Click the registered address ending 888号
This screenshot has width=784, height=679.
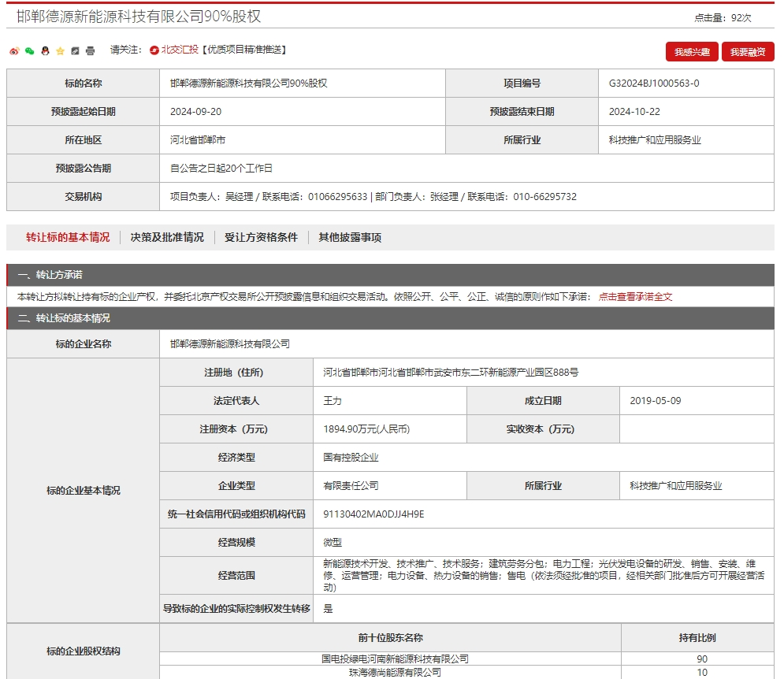(x=451, y=373)
